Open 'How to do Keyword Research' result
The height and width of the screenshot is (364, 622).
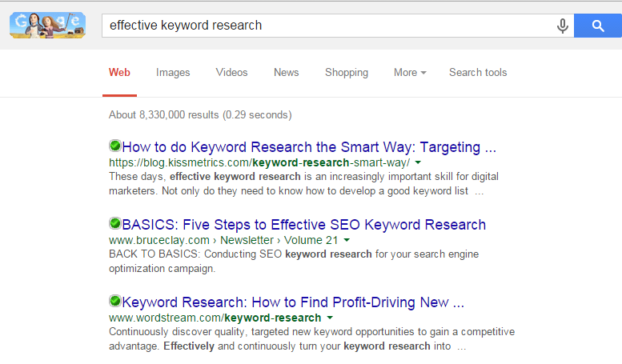pos(309,147)
